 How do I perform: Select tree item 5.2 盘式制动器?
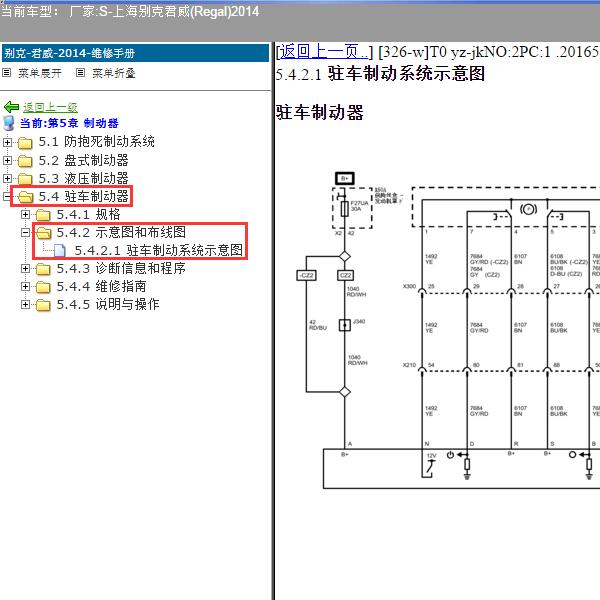83,160
